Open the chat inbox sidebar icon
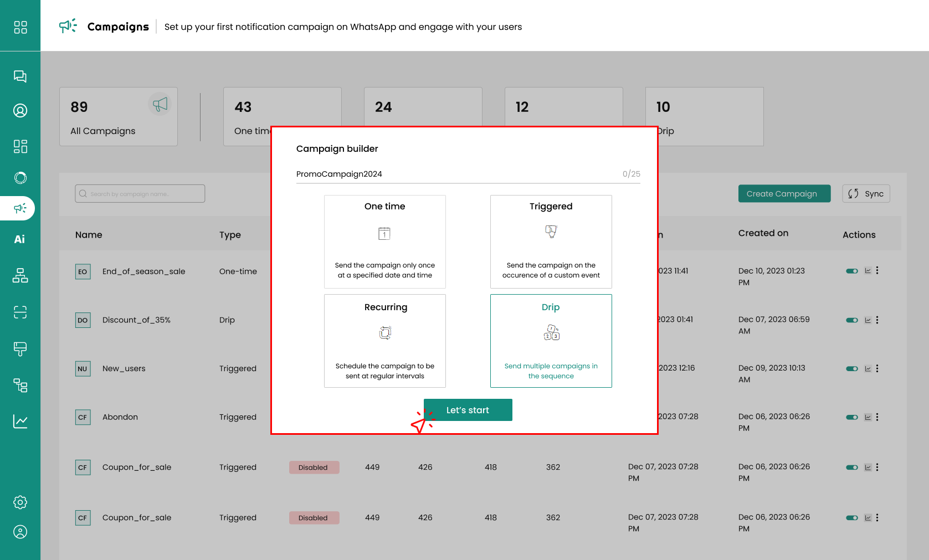The width and height of the screenshot is (929, 560). pyautogui.click(x=20, y=76)
